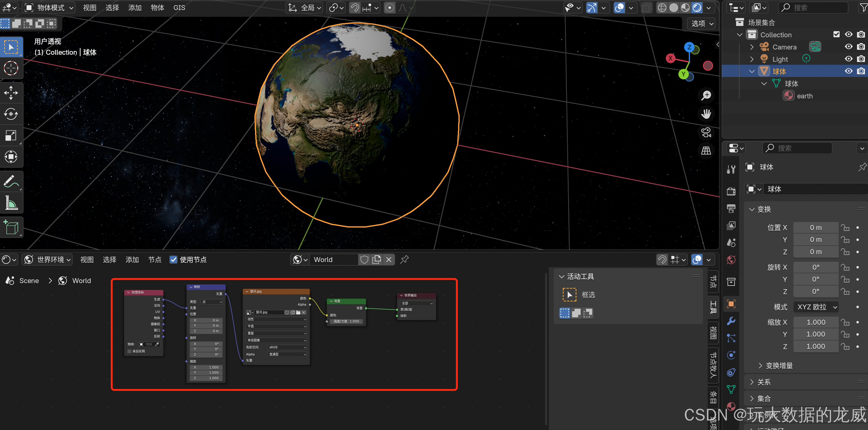Select the Scale tool
868x430 pixels.
point(11,136)
